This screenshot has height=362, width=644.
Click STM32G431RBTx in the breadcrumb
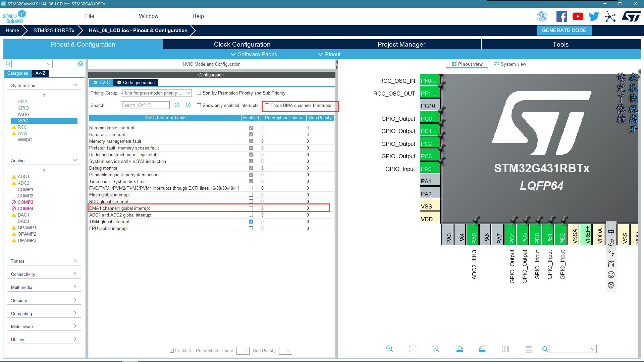click(x=54, y=30)
